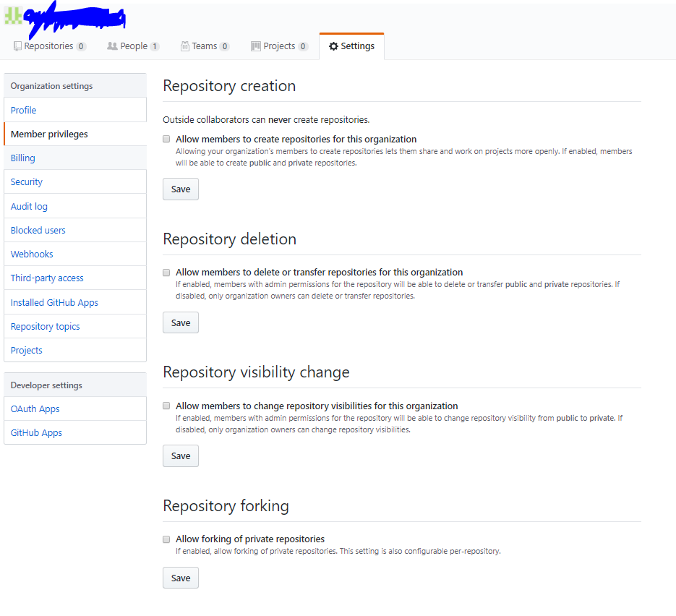
Task: Click the Developer settings header
Action: [x=75, y=385]
